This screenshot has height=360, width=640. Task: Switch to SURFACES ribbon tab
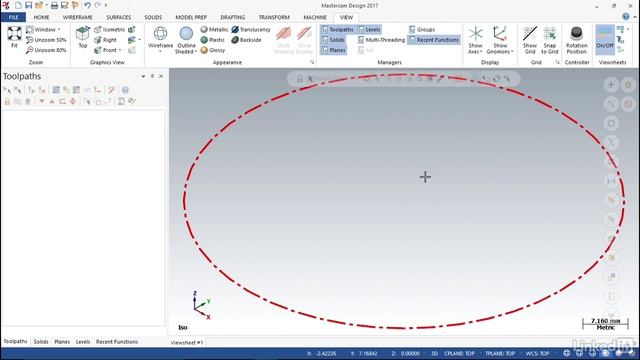[119, 17]
